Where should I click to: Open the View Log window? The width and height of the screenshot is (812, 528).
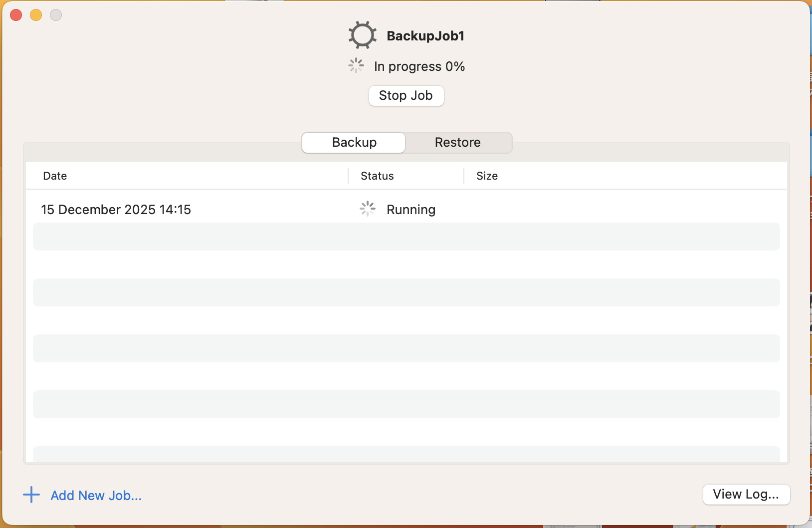(x=746, y=494)
